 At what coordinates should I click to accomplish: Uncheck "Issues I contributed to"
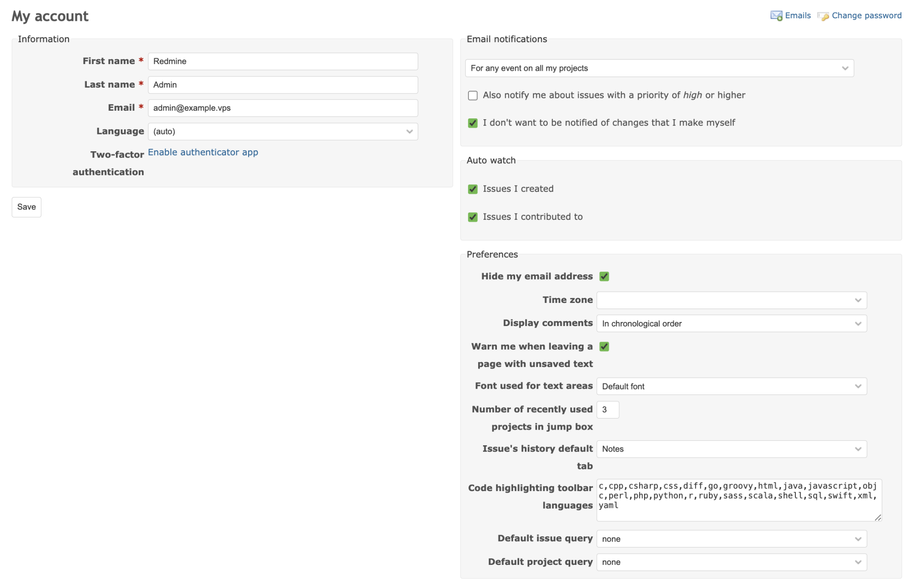pyautogui.click(x=472, y=217)
